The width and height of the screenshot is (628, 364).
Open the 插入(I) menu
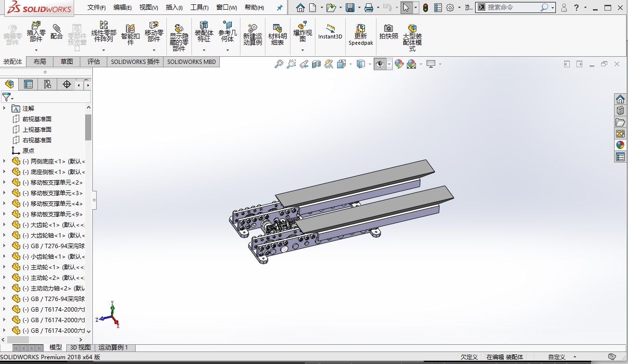point(174,7)
